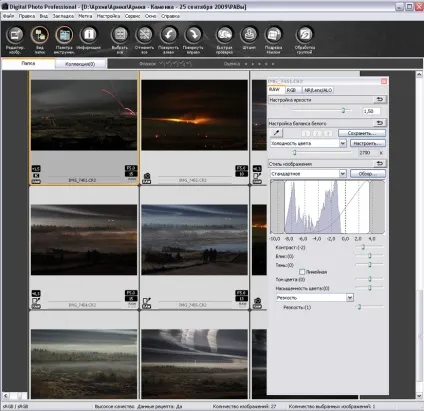Reset brightness adjustment with revert arrow

380,99
